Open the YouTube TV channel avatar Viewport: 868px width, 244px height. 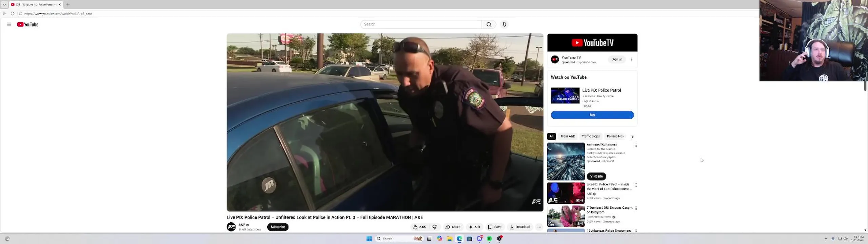[x=555, y=60]
